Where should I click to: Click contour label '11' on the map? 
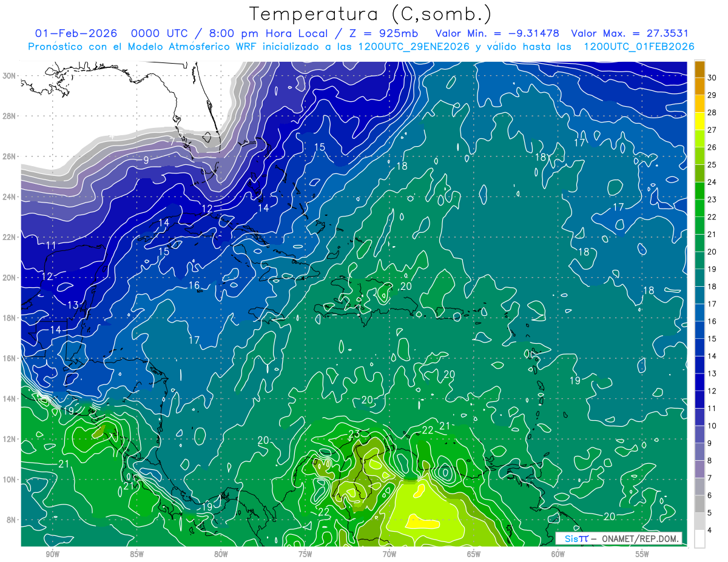tap(51, 246)
